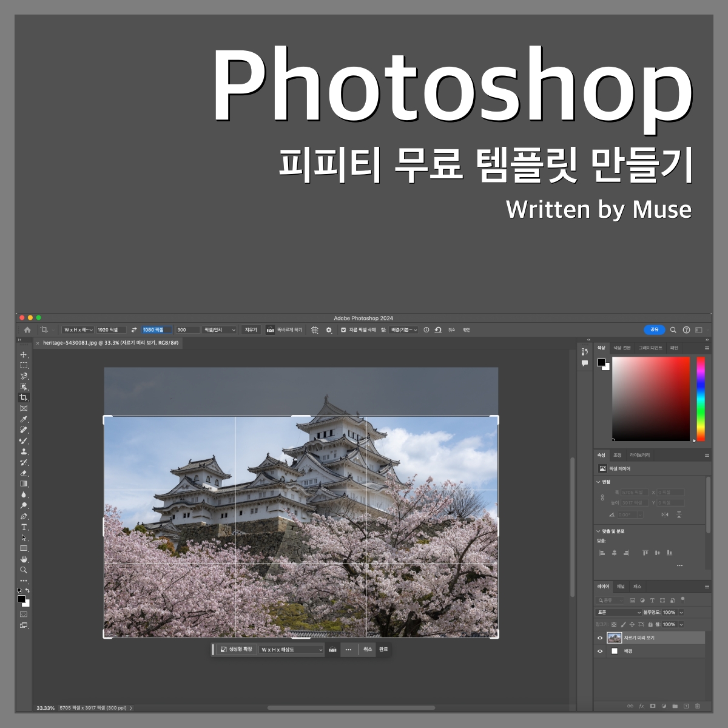Open the 배경(기본) fill dropdown
The width and height of the screenshot is (728, 728).
[403, 330]
